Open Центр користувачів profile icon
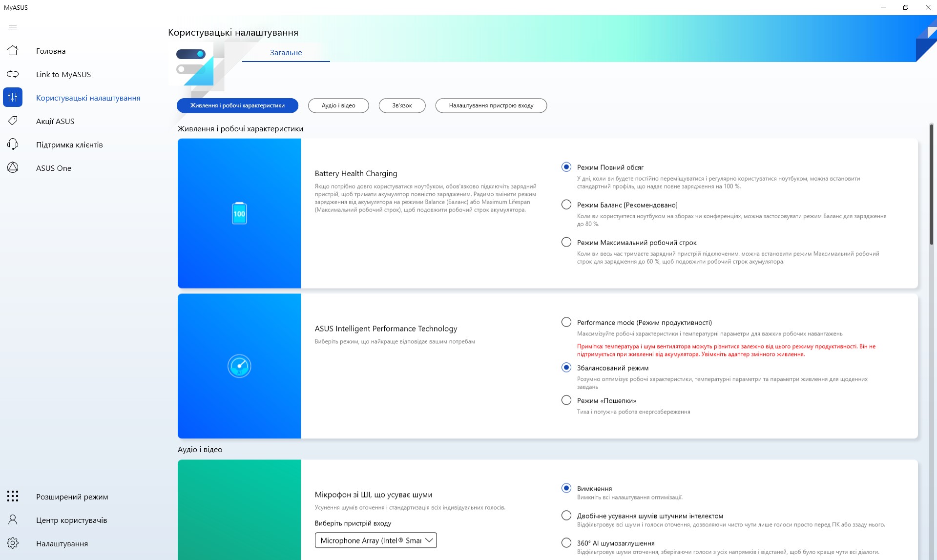The width and height of the screenshot is (937, 560). tap(13, 520)
